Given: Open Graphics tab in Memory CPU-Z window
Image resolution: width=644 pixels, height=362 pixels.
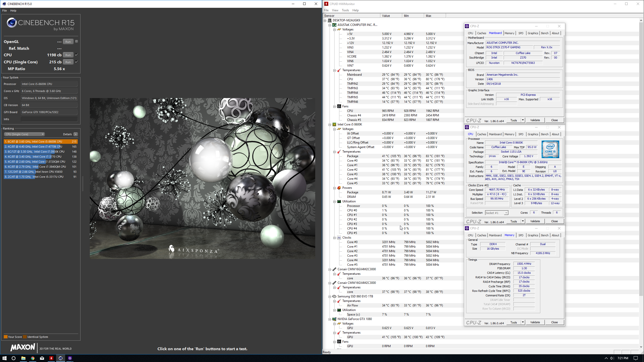Looking at the screenshot, I should (533, 235).
